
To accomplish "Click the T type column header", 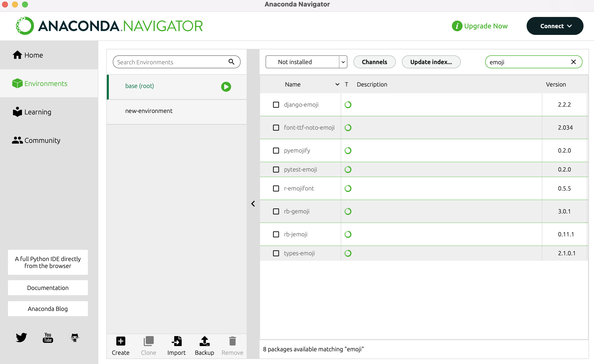I will [346, 85].
